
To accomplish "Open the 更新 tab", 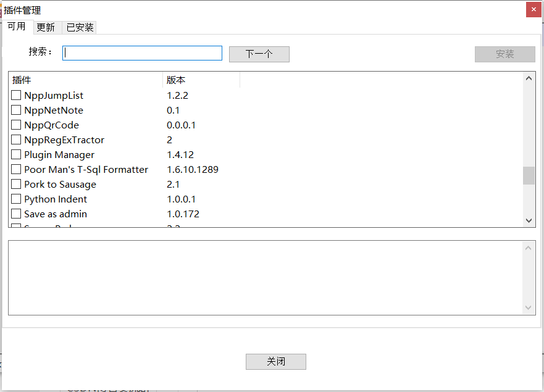I will pyautogui.click(x=48, y=27).
